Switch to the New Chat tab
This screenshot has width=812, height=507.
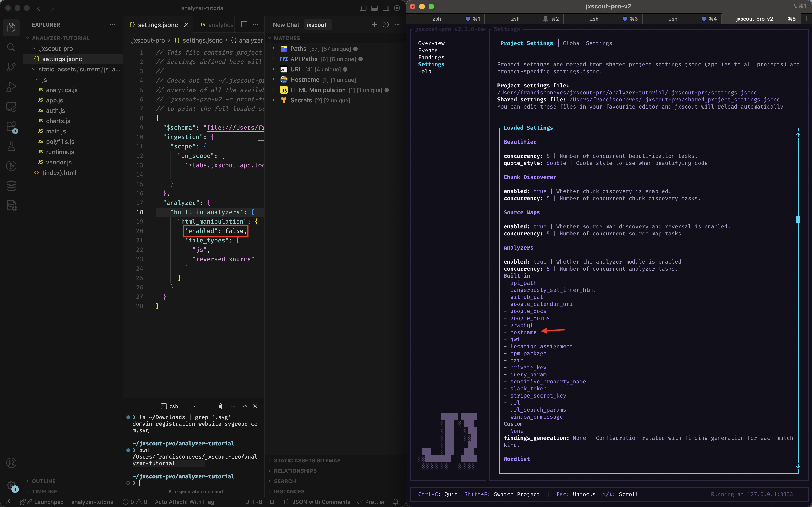pos(286,25)
